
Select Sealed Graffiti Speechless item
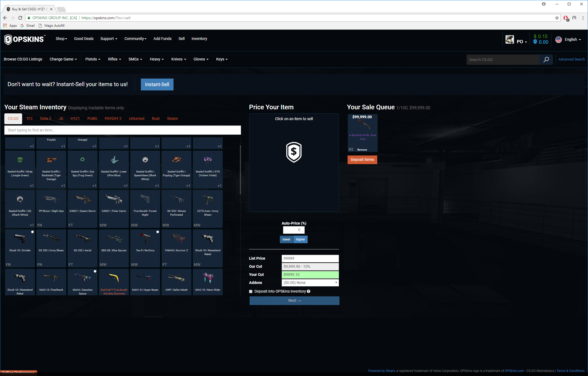tap(145, 169)
